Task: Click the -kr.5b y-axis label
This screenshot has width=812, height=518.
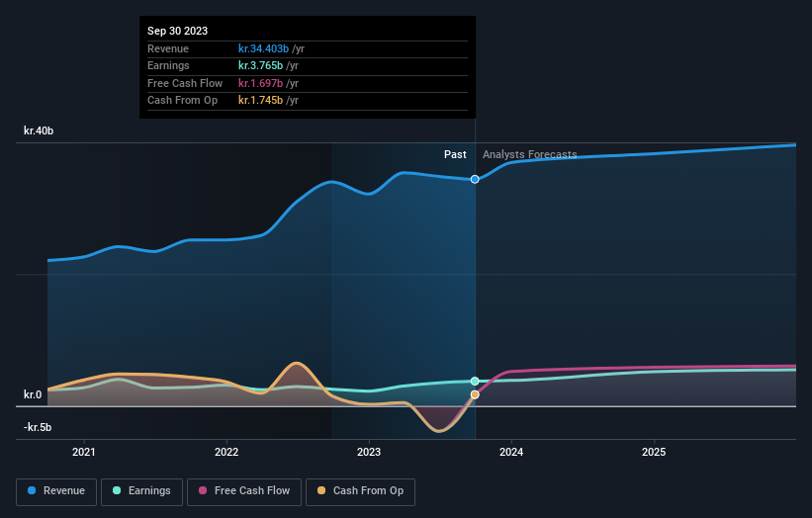Action: [x=38, y=427]
